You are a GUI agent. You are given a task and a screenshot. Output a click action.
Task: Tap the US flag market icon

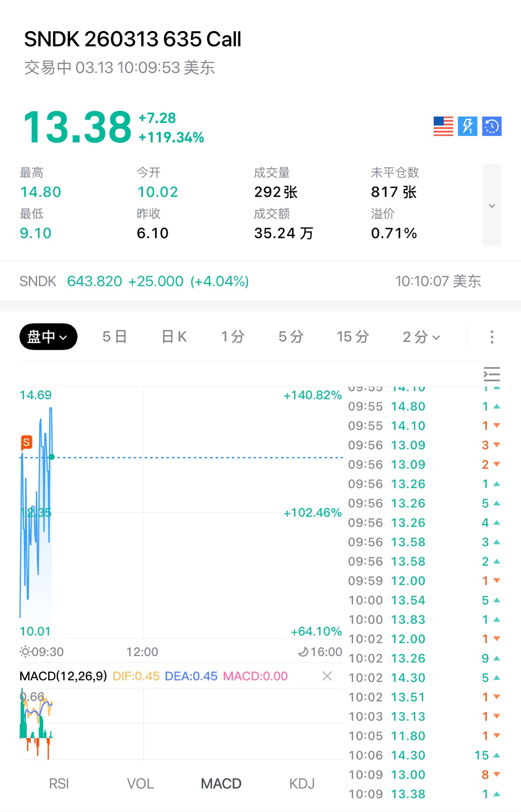(443, 126)
